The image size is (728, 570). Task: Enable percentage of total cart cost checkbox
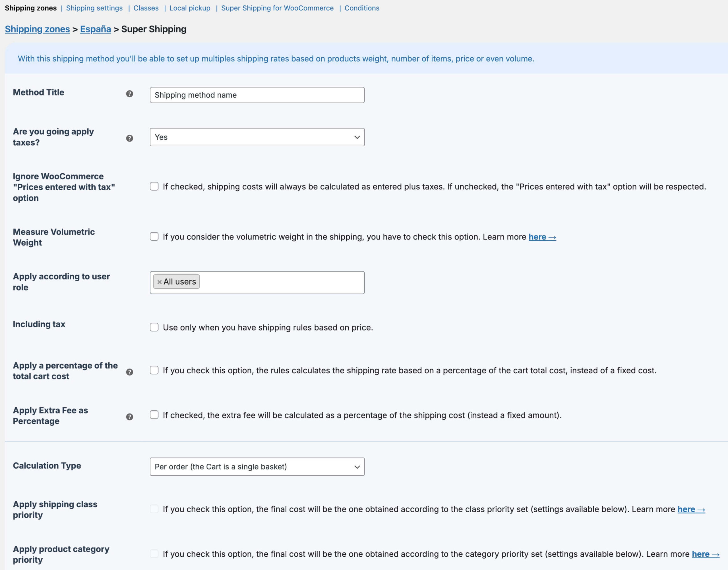[154, 370]
